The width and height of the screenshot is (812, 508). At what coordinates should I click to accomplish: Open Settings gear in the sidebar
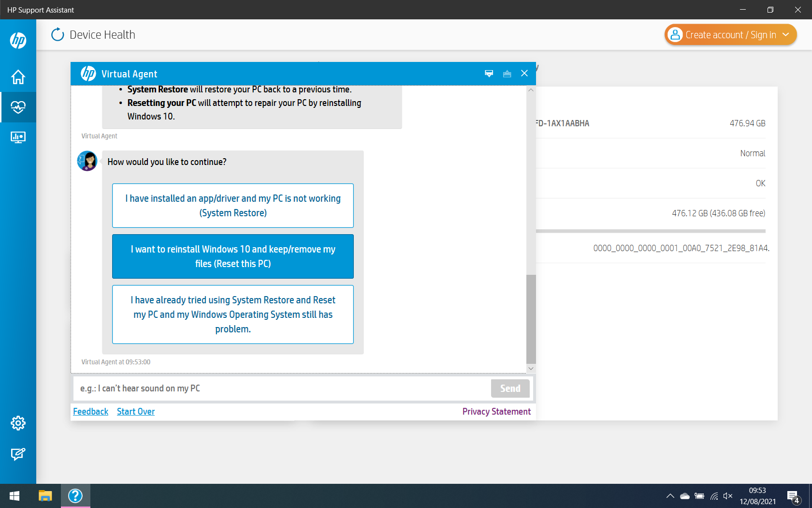[18, 423]
